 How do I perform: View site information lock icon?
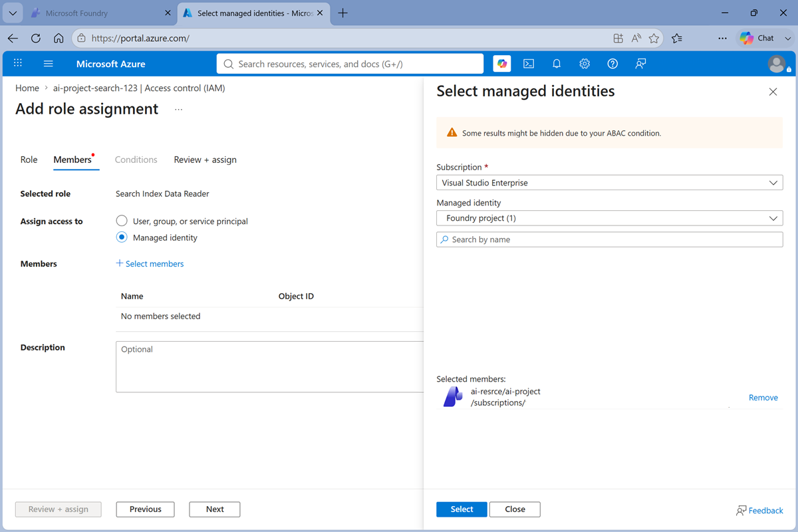click(80, 39)
